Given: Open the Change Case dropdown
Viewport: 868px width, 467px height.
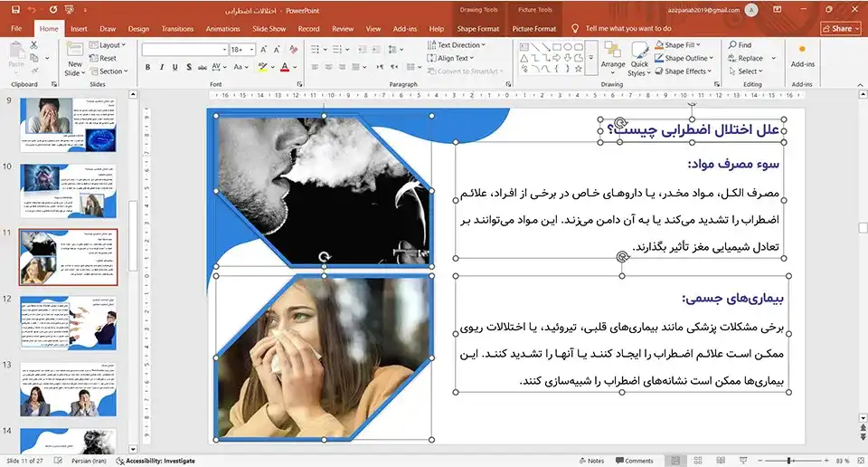Looking at the screenshot, I should (241, 67).
